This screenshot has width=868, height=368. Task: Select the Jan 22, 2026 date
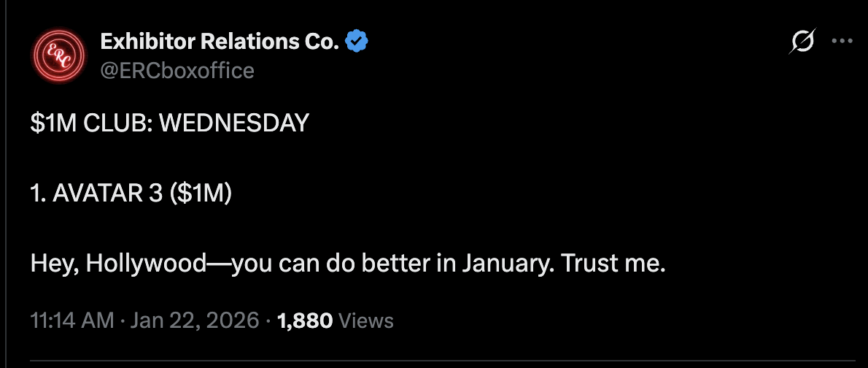[196, 320]
